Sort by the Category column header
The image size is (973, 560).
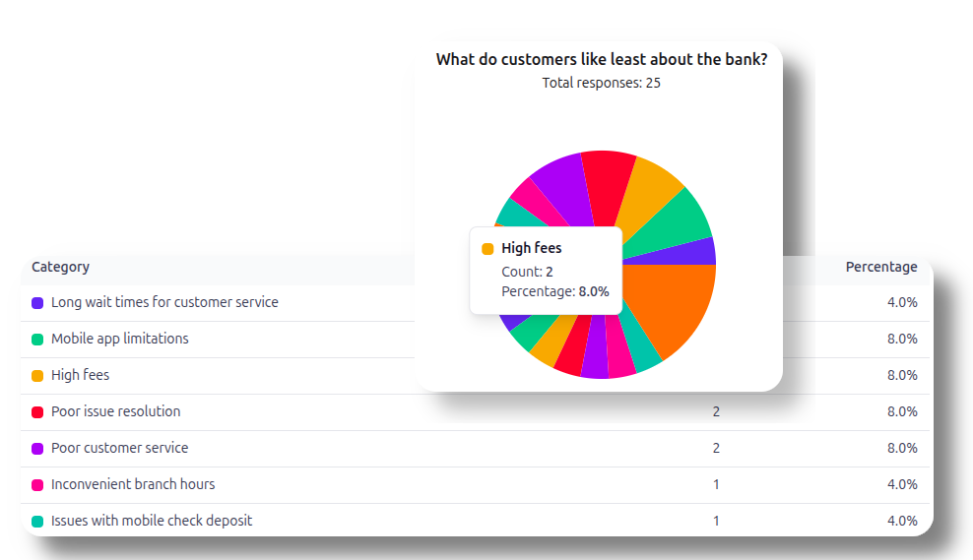pyautogui.click(x=60, y=267)
